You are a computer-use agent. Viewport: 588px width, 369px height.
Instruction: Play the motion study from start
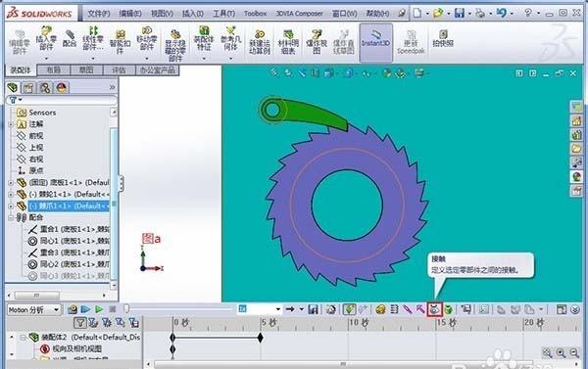point(85,309)
